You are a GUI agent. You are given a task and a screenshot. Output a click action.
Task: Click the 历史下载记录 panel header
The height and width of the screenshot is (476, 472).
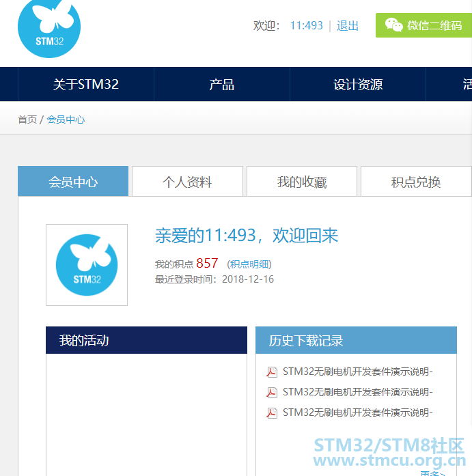click(356, 340)
